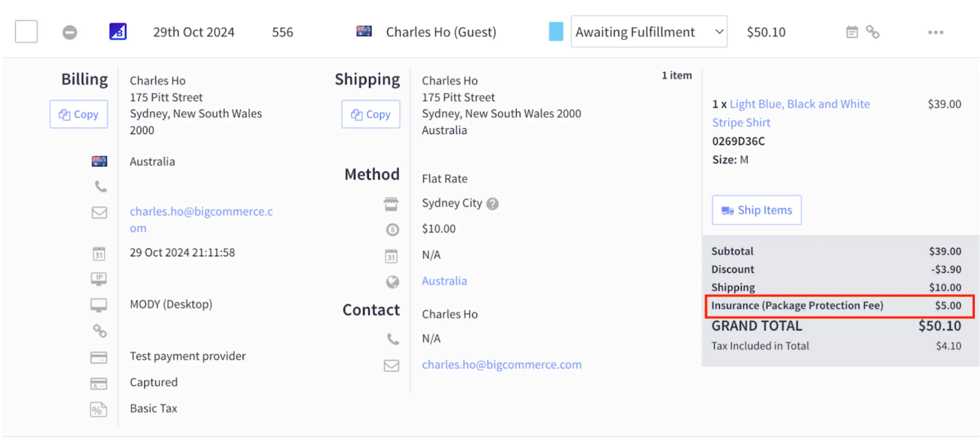The image size is (980, 438).
Task: Click the billing country flag icon
Action: [99, 161]
